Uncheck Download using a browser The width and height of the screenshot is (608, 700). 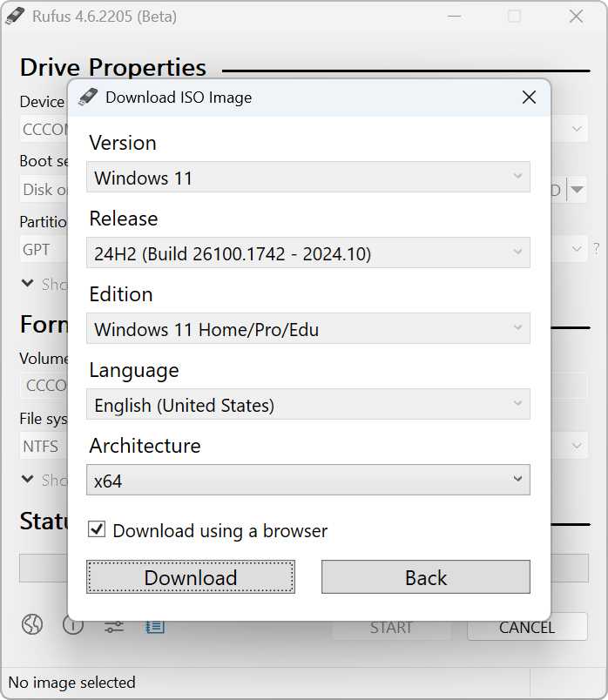(x=98, y=529)
